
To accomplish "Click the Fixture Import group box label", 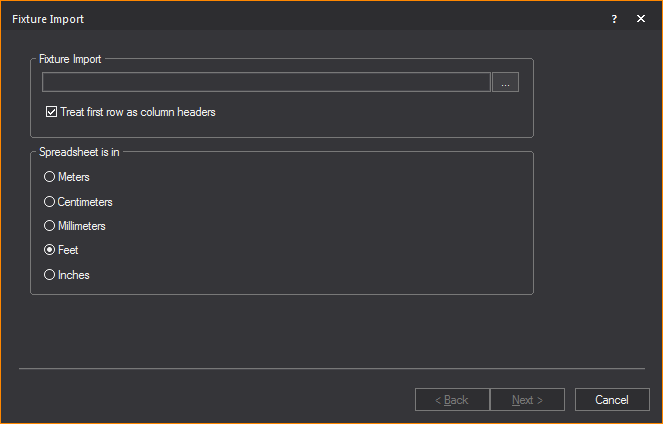I will point(70,59).
